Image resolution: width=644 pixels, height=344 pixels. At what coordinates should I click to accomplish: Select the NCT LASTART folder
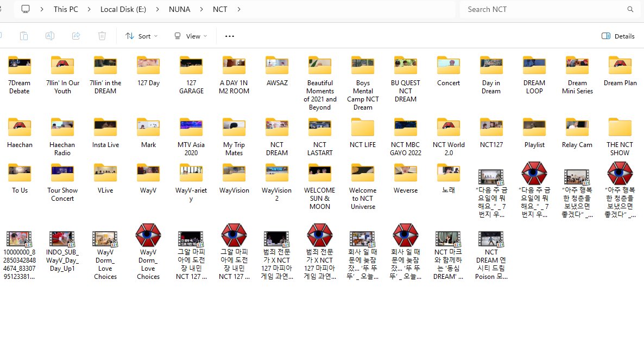320,137
